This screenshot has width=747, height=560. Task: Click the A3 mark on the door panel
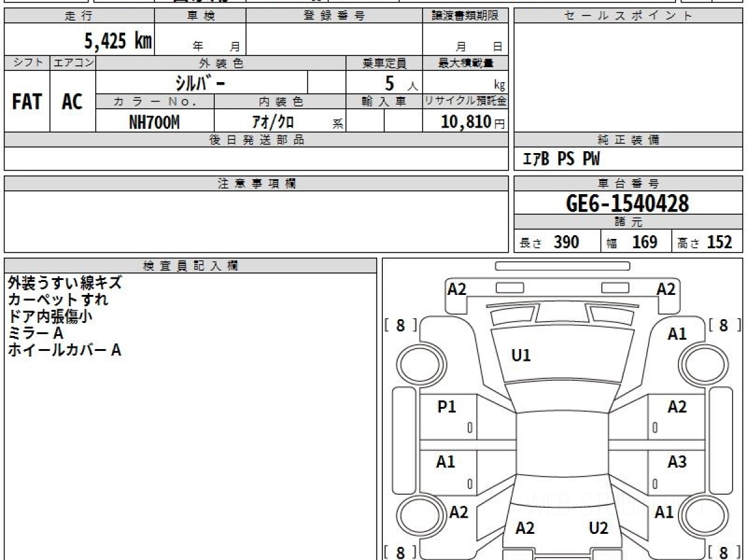tap(677, 462)
